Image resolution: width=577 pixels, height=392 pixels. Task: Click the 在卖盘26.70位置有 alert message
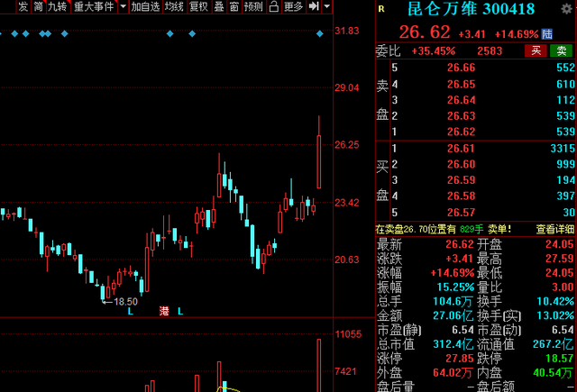[x=444, y=230]
